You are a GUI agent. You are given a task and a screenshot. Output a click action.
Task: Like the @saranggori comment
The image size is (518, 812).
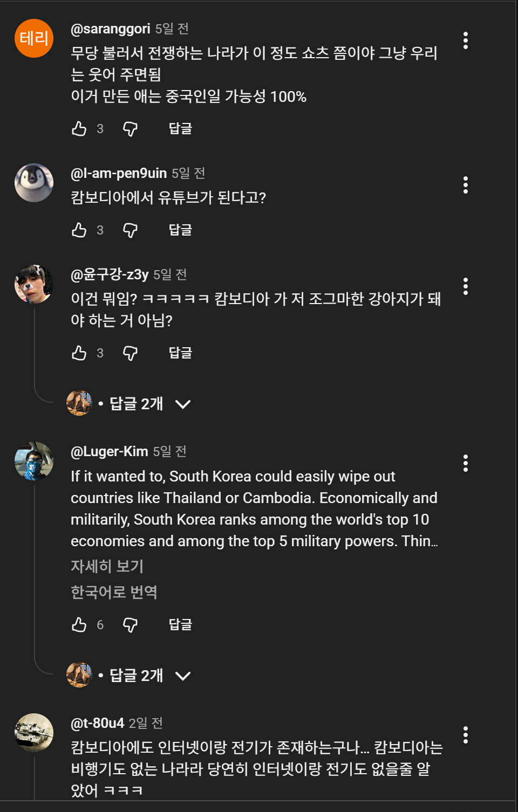pyautogui.click(x=79, y=129)
